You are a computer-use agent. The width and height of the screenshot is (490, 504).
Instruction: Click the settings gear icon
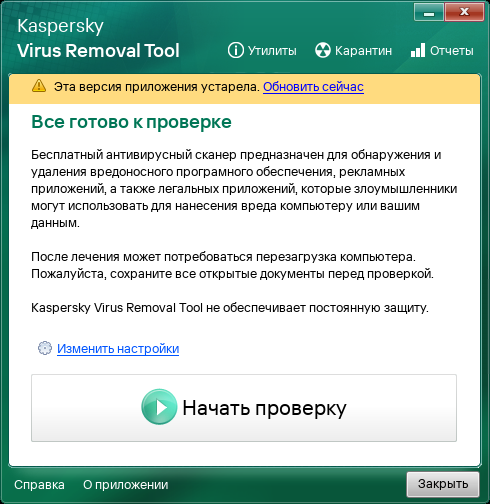pos(45,348)
